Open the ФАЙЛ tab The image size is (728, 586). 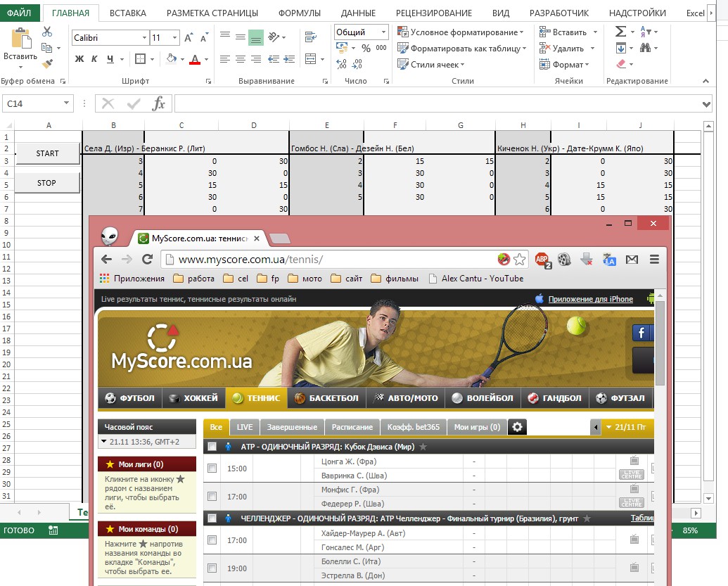(20, 13)
